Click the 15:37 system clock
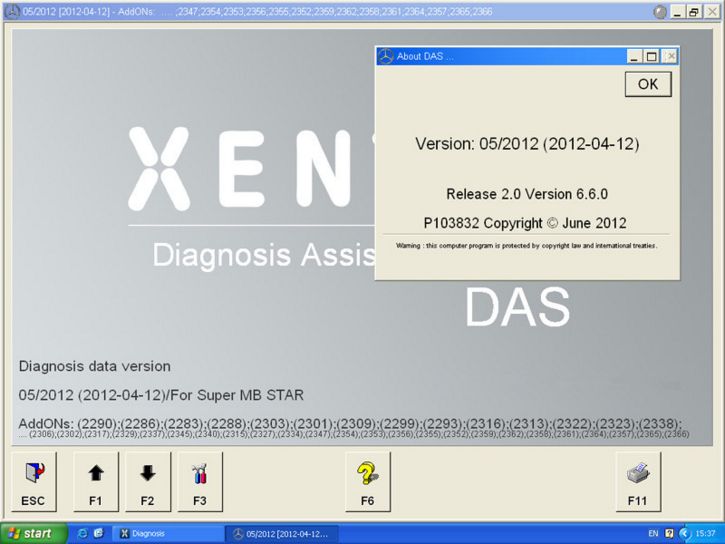 point(705,533)
